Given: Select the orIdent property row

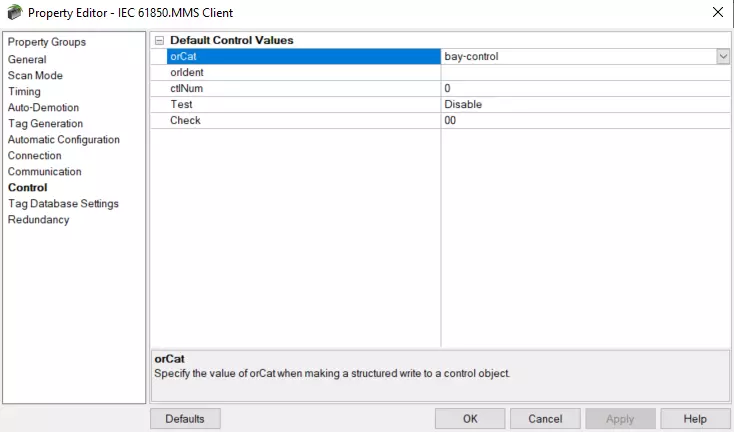Looking at the screenshot, I should point(303,73).
